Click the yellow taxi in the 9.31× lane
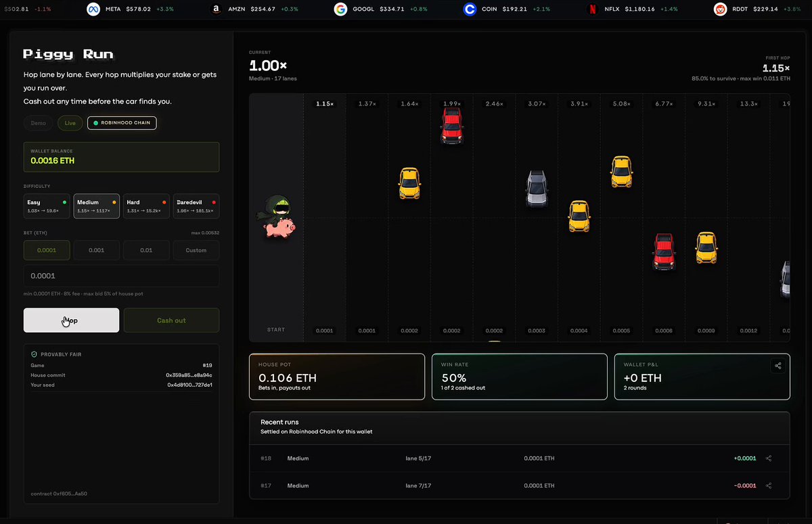This screenshot has width=812, height=524. point(706,247)
